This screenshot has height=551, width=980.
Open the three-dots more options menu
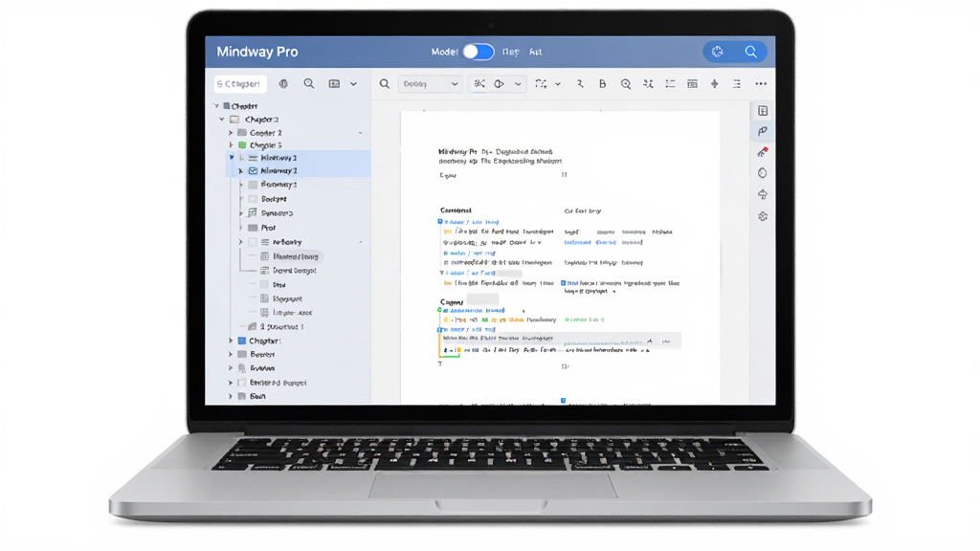[761, 84]
